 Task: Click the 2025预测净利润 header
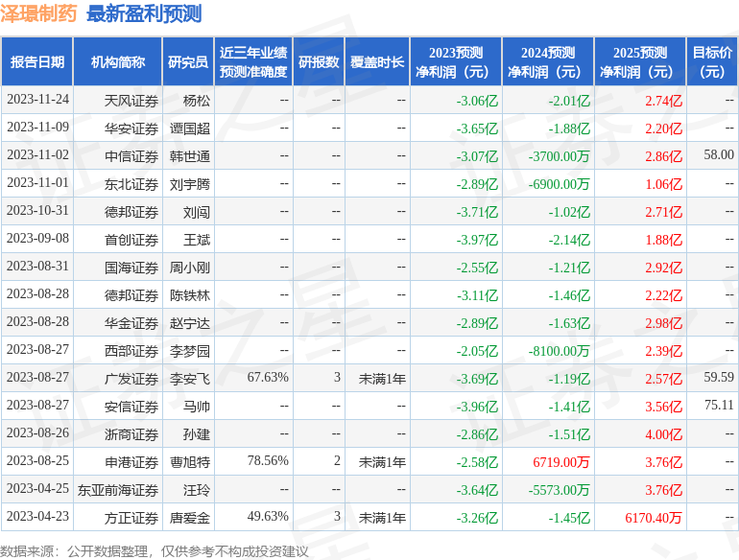point(640,61)
